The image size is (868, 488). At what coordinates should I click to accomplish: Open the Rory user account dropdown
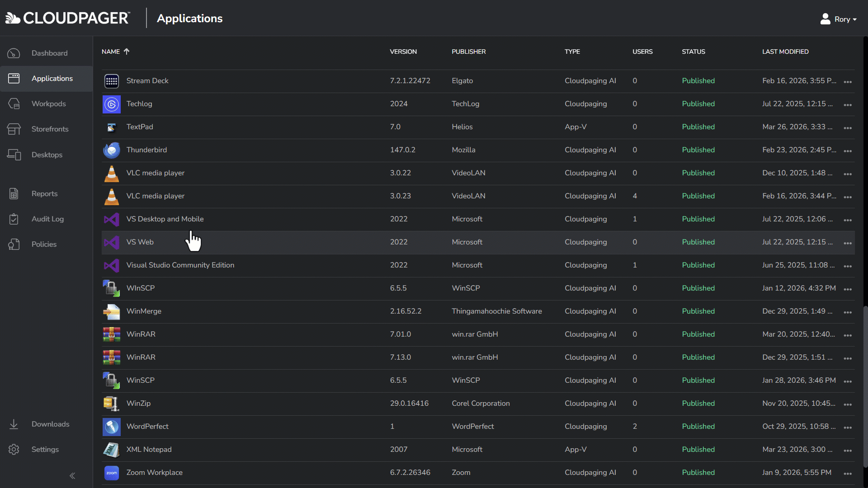point(839,19)
